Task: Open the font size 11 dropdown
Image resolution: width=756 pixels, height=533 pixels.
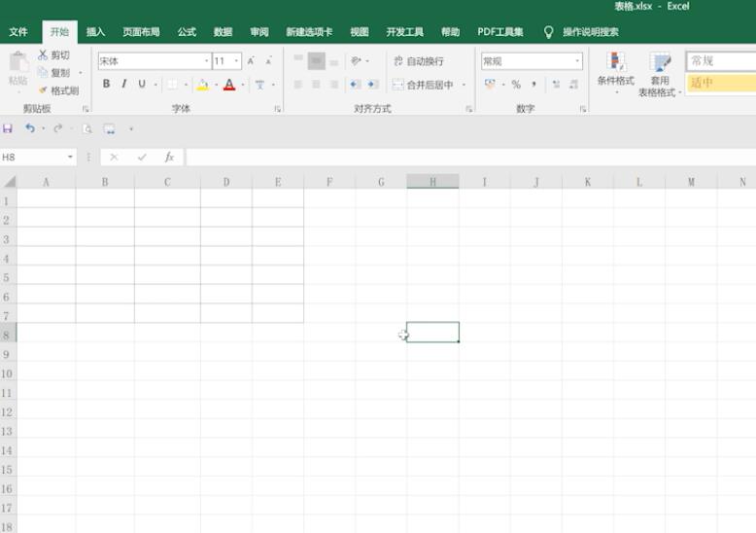Action: click(236, 61)
